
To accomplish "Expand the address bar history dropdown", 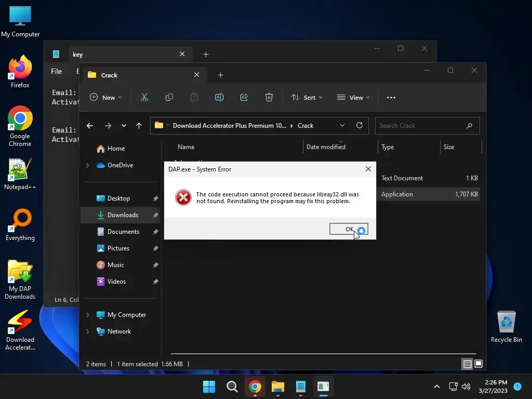I will 342,126.
